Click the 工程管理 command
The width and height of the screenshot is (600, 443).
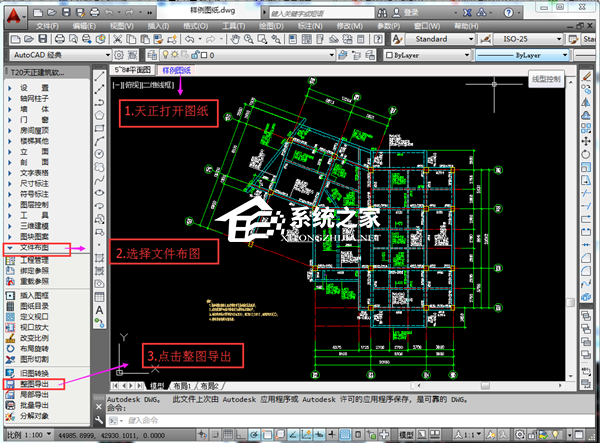(34, 260)
